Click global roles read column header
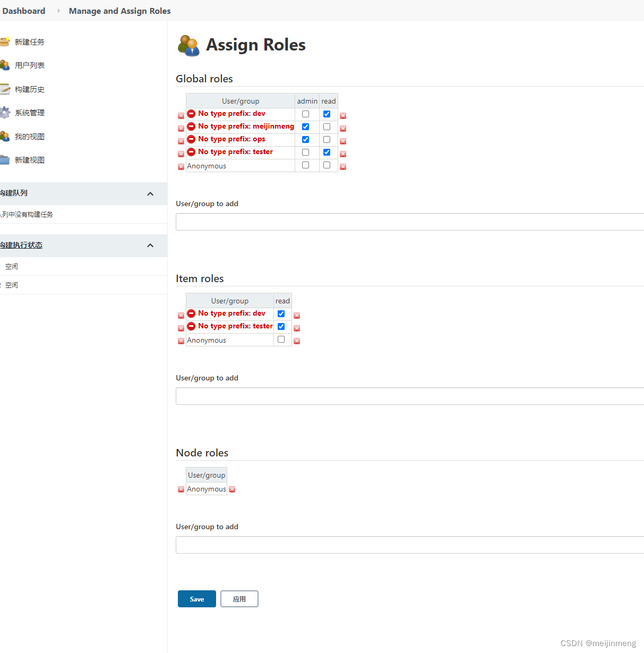 tap(329, 101)
